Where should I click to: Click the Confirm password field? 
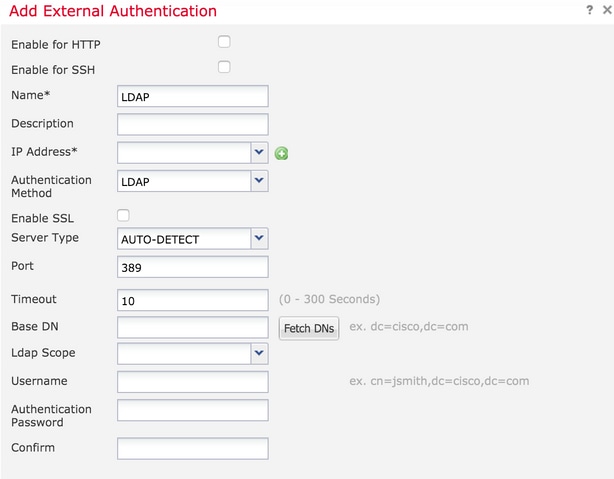[193, 448]
